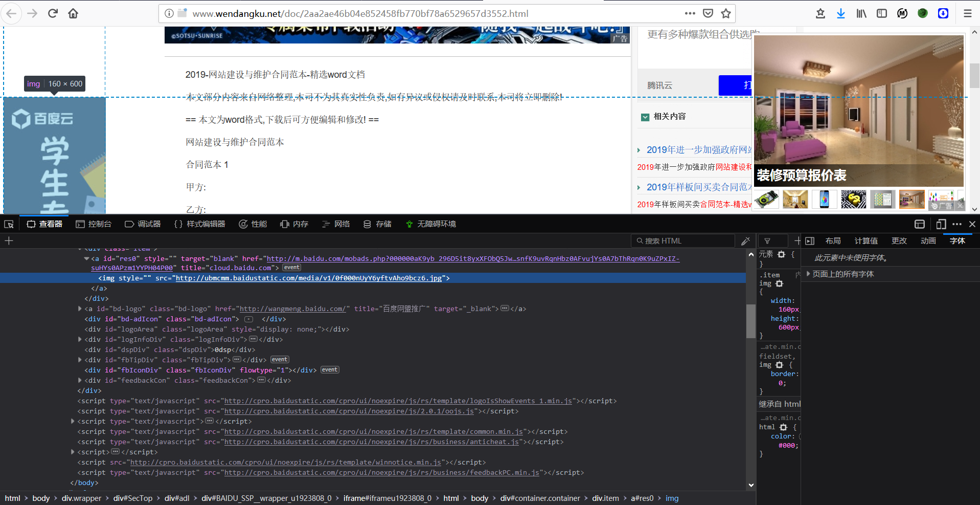Expand the a#bd-logo node
The image size is (980, 505).
pos(80,309)
